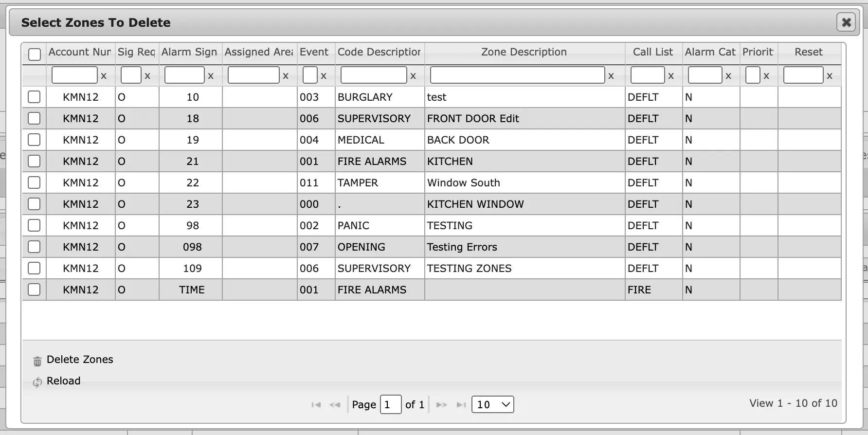Select the 'TIME' alarm sign cell
Screen dimensions: 868x435
tap(191, 290)
